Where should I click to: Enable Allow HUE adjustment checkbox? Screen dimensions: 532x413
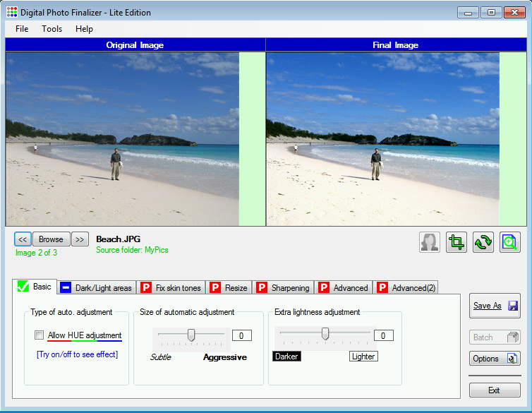click(x=39, y=335)
